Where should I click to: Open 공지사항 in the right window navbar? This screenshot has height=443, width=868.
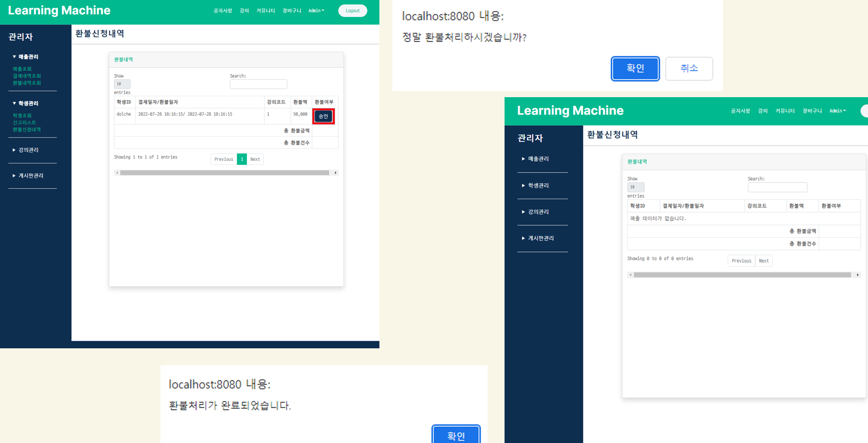740,111
